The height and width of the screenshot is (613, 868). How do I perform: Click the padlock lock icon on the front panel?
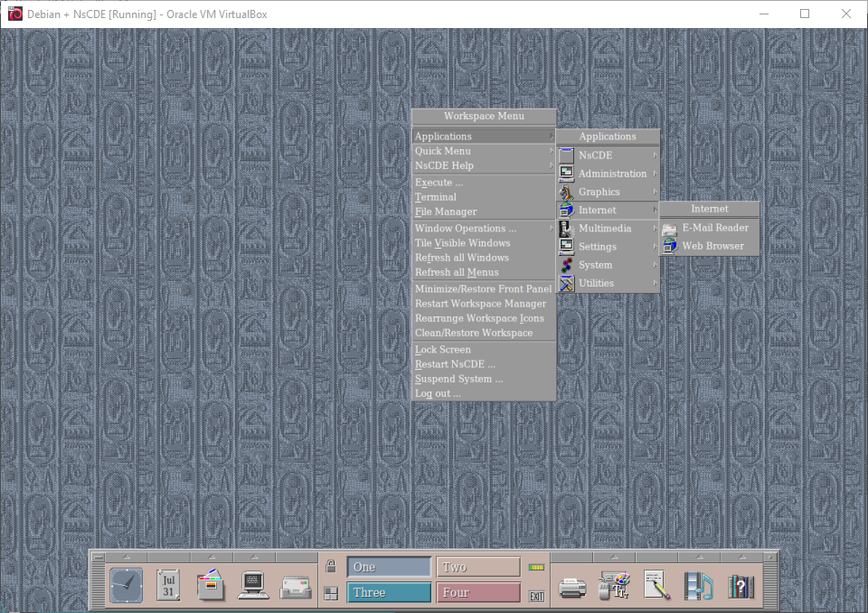point(331,567)
